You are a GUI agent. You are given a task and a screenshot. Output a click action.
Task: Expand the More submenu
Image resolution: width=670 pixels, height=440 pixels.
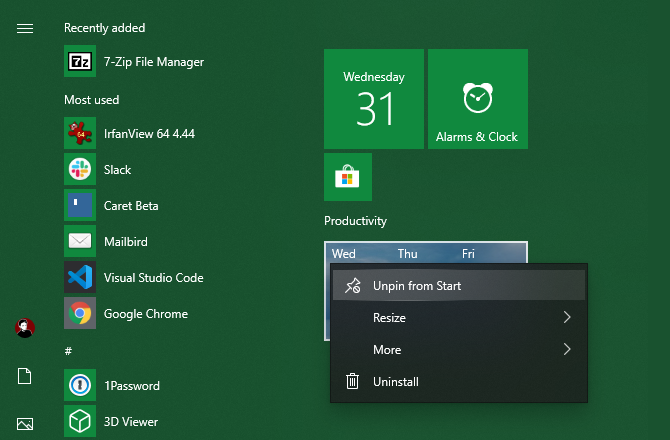tap(458, 350)
